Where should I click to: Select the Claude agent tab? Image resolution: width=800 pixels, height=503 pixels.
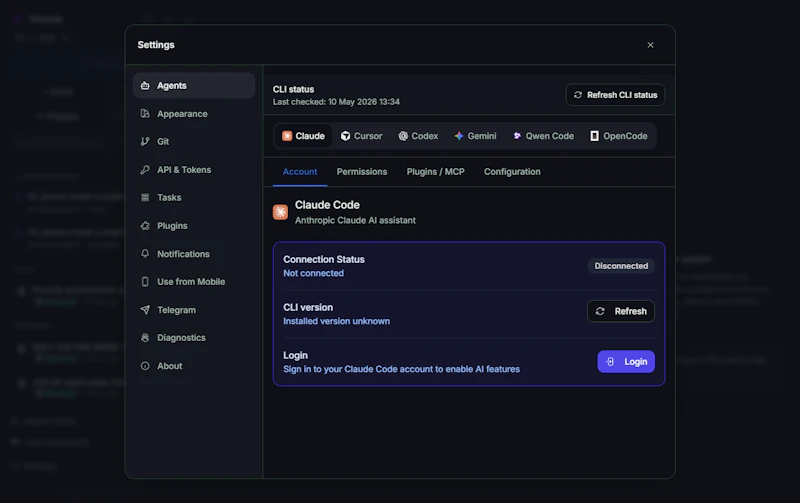click(x=303, y=136)
